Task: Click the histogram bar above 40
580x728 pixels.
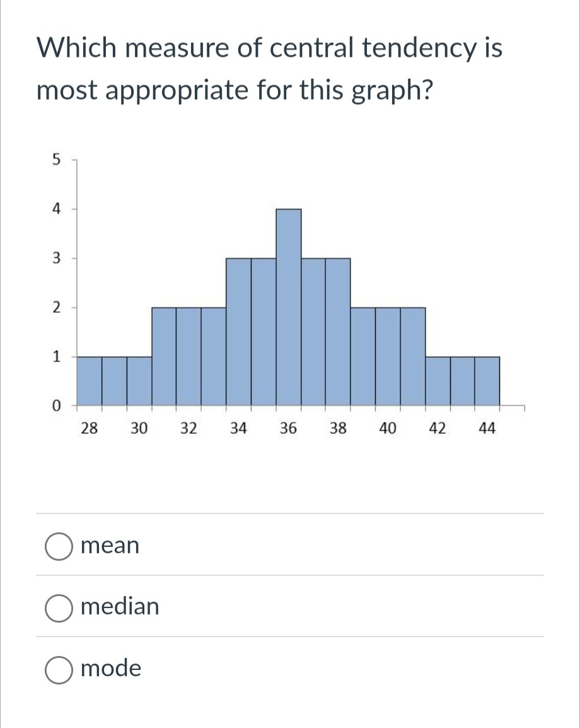Action: pos(388,353)
